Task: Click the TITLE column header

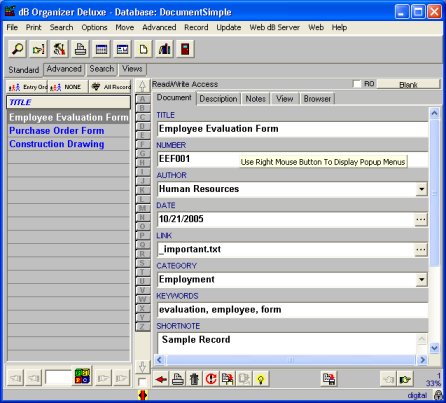Action: (x=68, y=102)
